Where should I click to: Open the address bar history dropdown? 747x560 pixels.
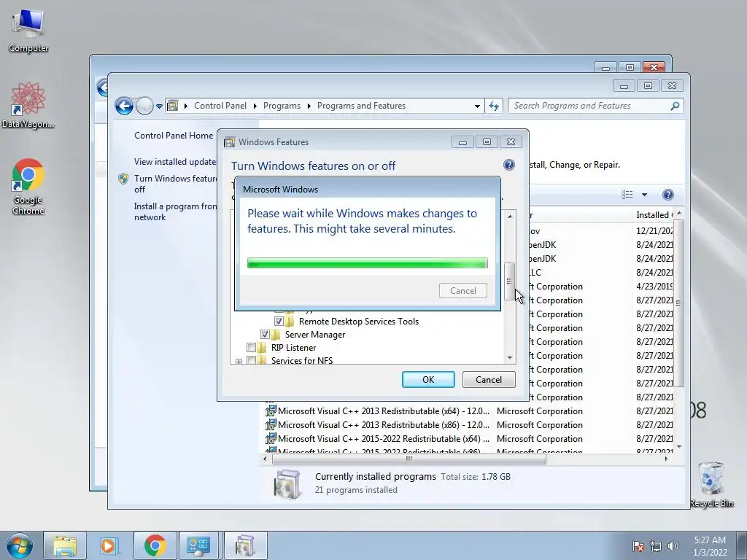pyautogui.click(x=477, y=106)
